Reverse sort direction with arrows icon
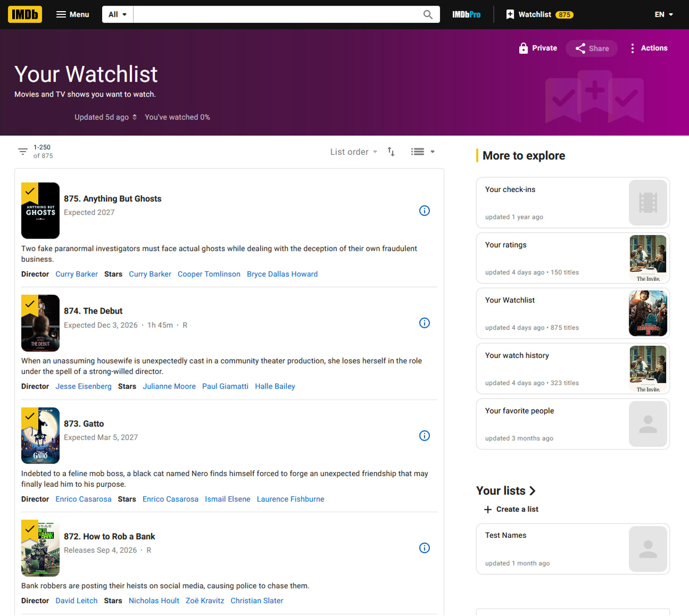Screen dimensions: 689x616 (x=391, y=152)
